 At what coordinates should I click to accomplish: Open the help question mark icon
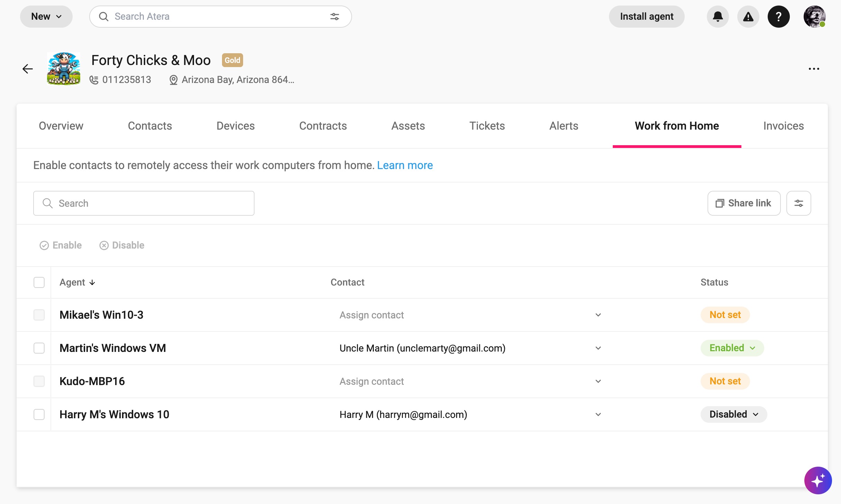tap(779, 17)
